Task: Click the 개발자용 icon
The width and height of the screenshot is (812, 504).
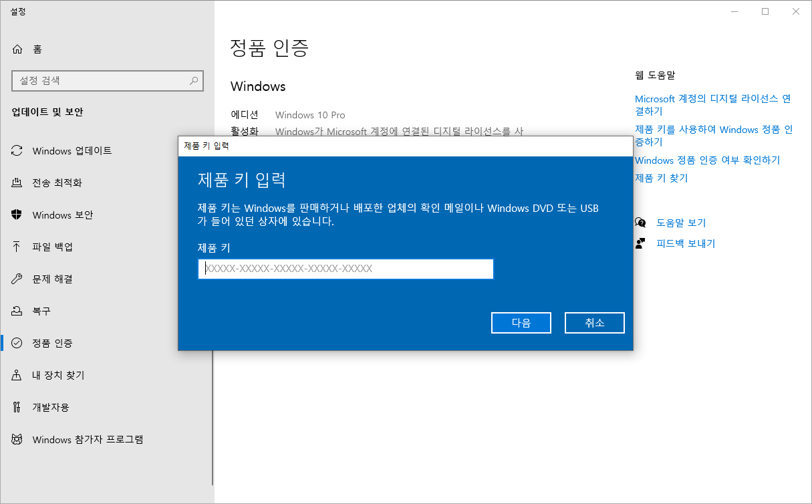Action: click(x=17, y=407)
